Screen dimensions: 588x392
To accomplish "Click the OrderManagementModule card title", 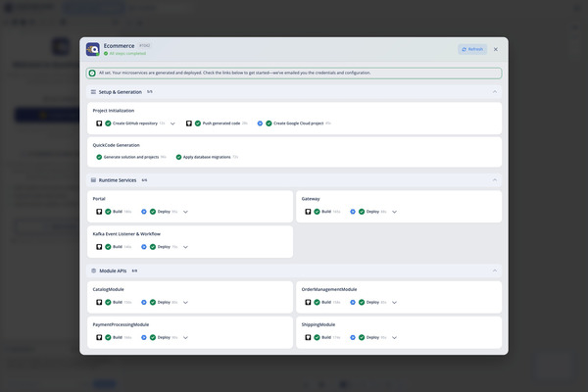I will [329, 290].
